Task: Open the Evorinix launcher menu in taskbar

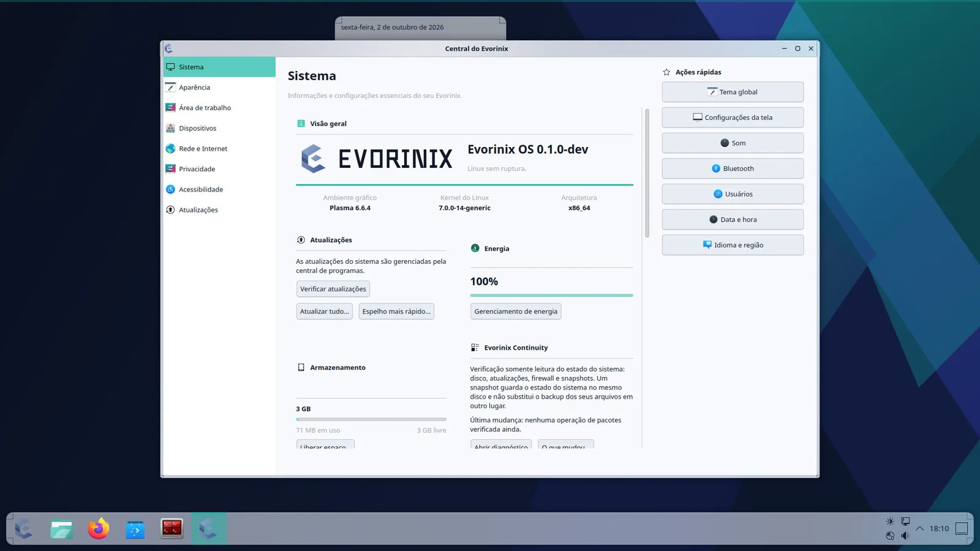Action: (x=24, y=528)
